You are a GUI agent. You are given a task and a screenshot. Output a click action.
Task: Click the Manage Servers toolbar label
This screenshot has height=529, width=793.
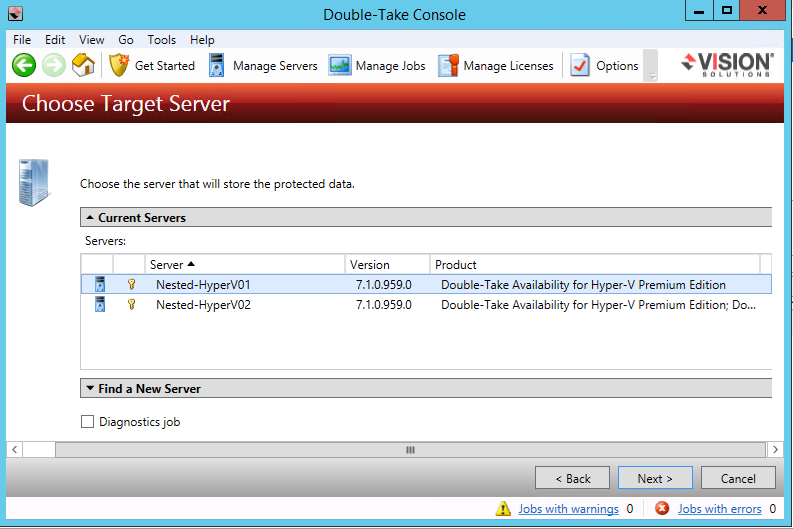tap(275, 66)
